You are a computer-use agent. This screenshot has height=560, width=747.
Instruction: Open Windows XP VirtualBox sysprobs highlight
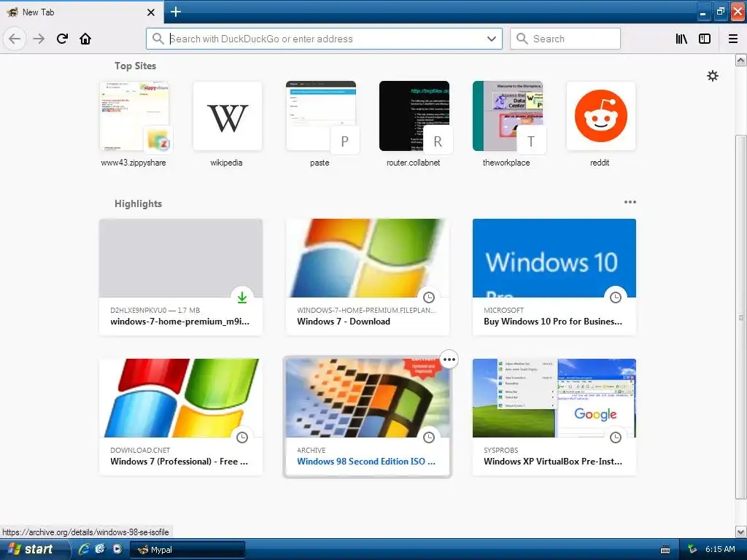pos(554,416)
